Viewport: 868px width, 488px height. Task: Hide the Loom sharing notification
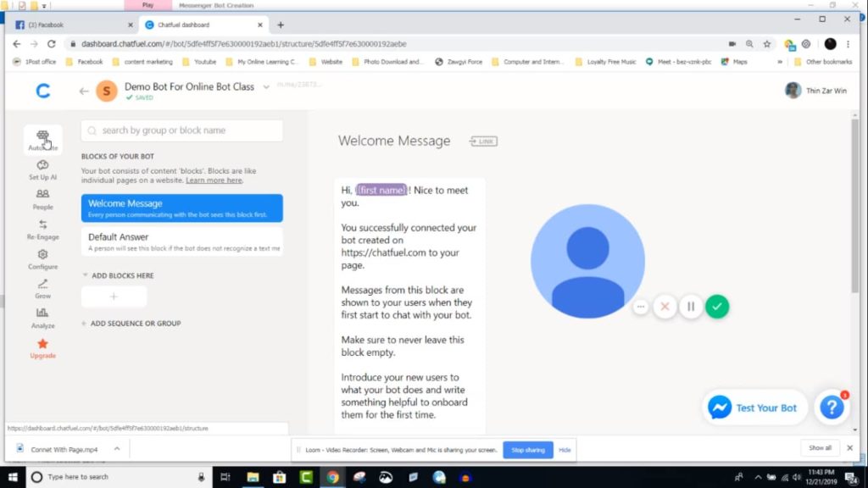coord(565,450)
